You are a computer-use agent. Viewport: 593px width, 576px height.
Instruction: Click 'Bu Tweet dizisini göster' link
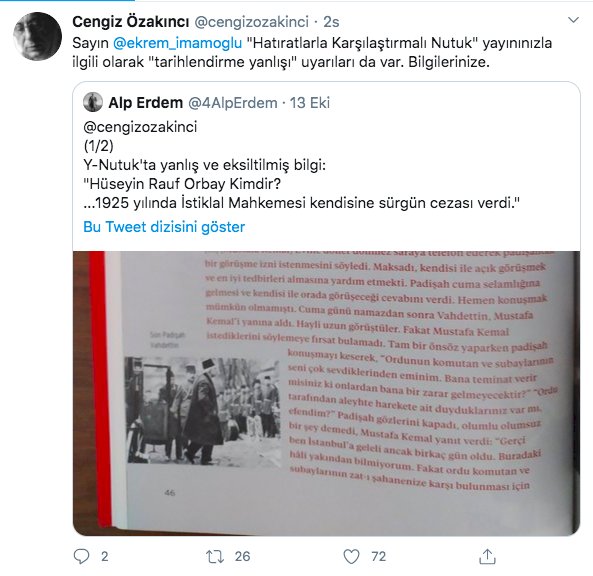[164, 227]
